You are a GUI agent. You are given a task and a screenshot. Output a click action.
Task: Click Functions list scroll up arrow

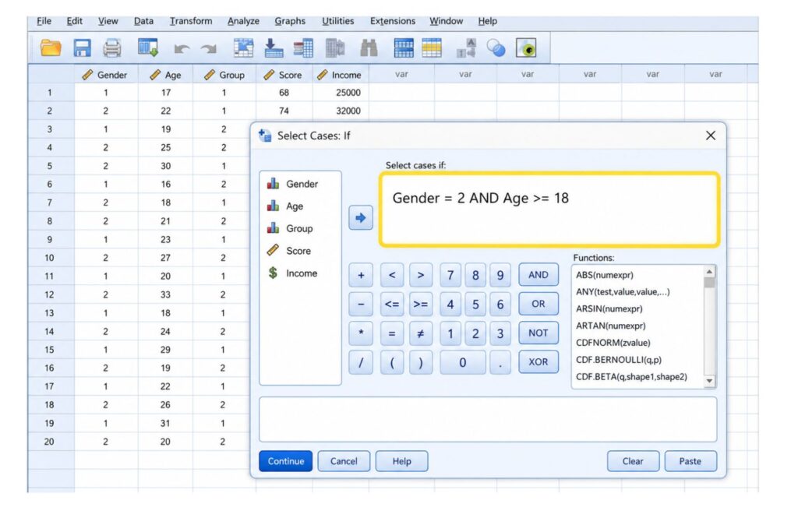(x=709, y=272)
